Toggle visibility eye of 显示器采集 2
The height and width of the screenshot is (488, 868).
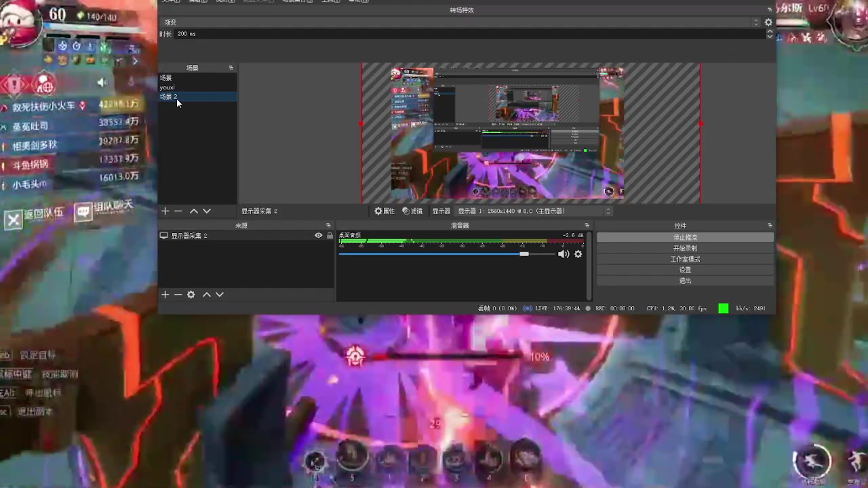(x=318, y=235)
